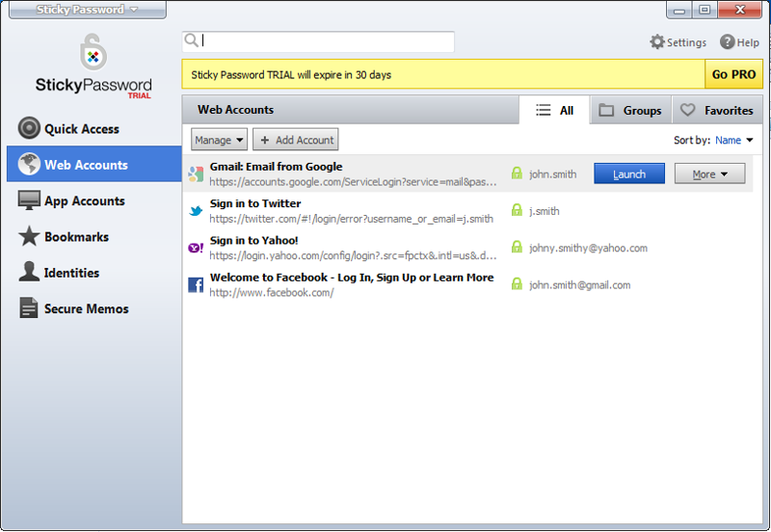The width and height of the screenshot is (771, 532).
Task: Click the login.yahoo.com URL
Action: pyautogui.click(x=353, y=255)
